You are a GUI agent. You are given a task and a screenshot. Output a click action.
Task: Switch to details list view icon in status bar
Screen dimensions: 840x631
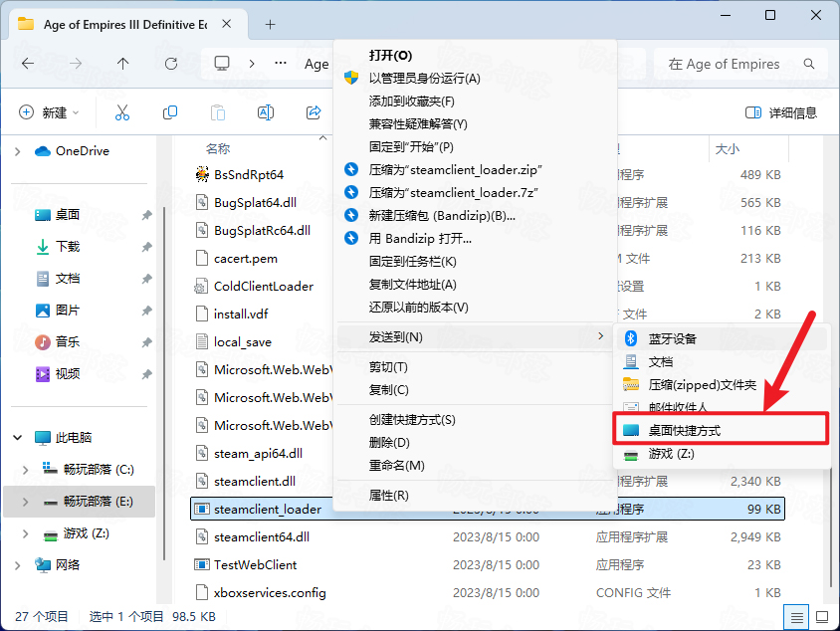click(x=796, y=617)
